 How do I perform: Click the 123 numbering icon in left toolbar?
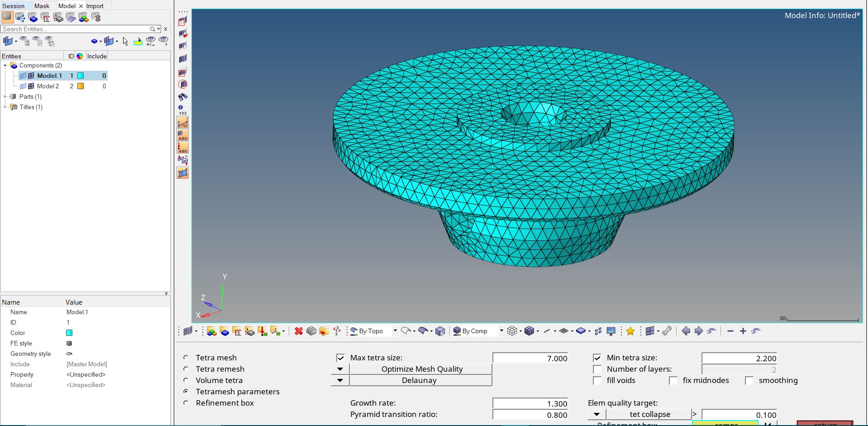coord(182,113)
